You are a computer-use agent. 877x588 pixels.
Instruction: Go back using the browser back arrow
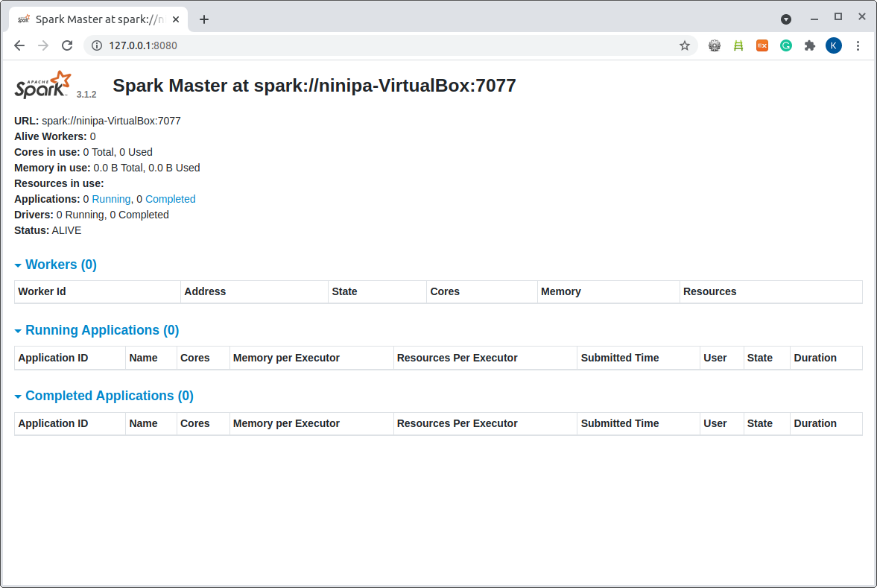click(x=19, y=46)
